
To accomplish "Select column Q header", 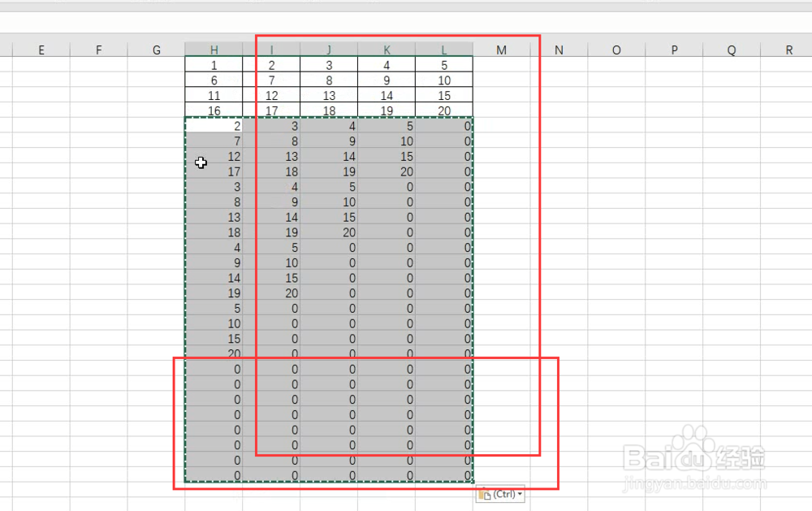I will click(x=732, y=50).
